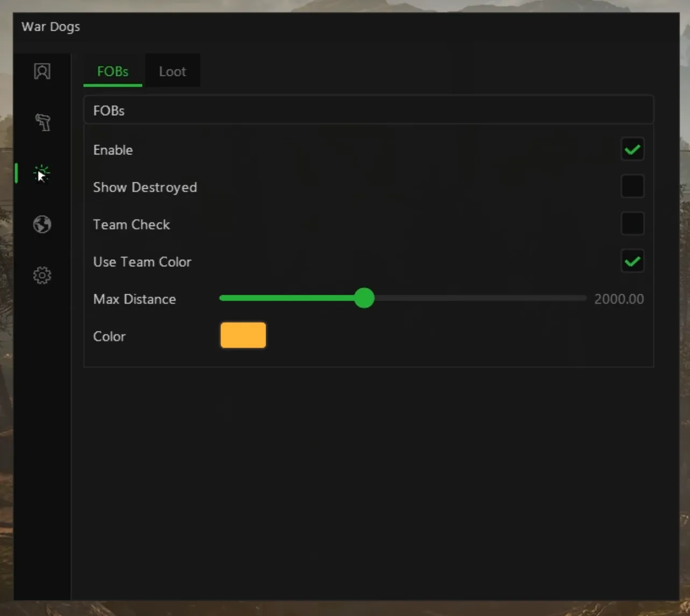Select the green sunburst sidebar icon
The image size is (690, 616).
click(42, 173)
